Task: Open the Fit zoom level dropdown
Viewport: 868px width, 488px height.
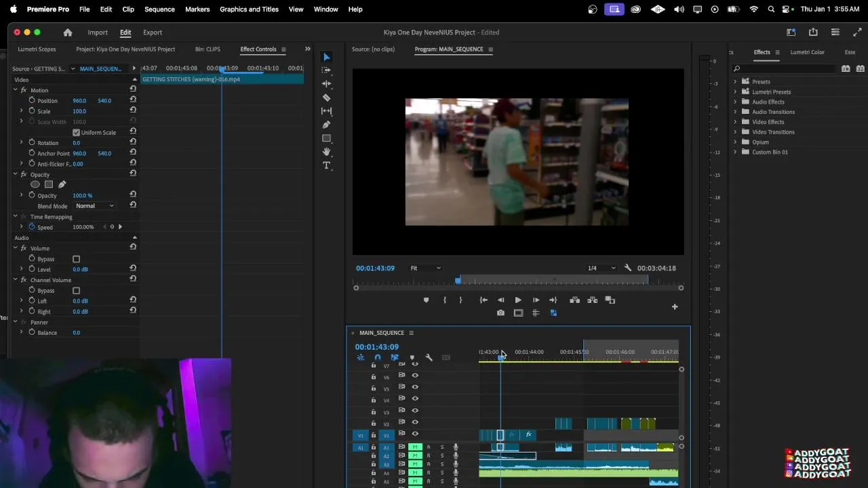Action: (425, 268)
